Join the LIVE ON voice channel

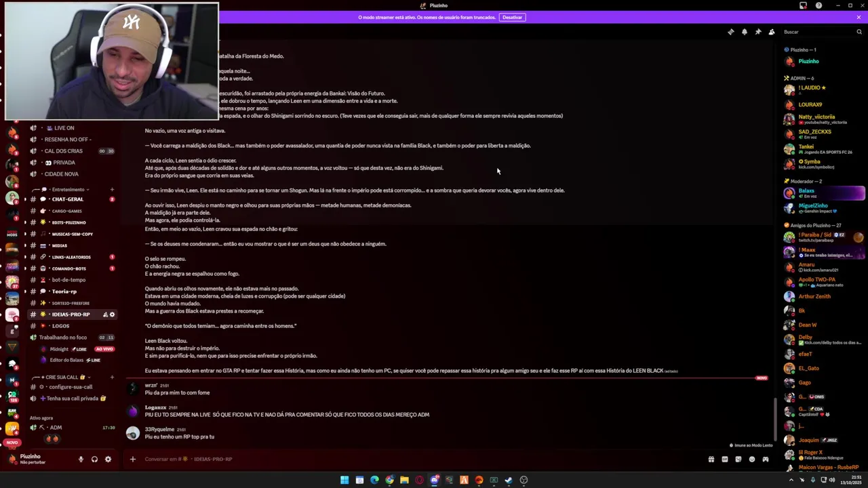(71, 128)
